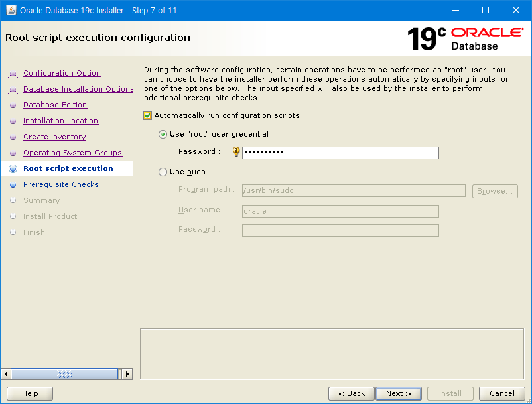Maximize the installer window

(486, 11)
